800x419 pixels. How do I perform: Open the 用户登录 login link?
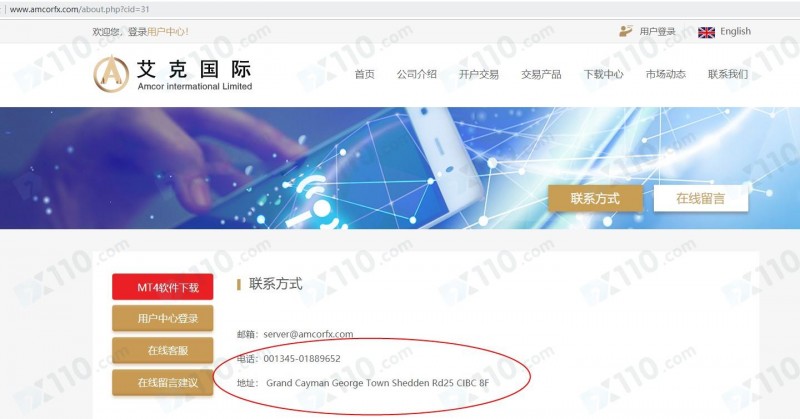657,32
